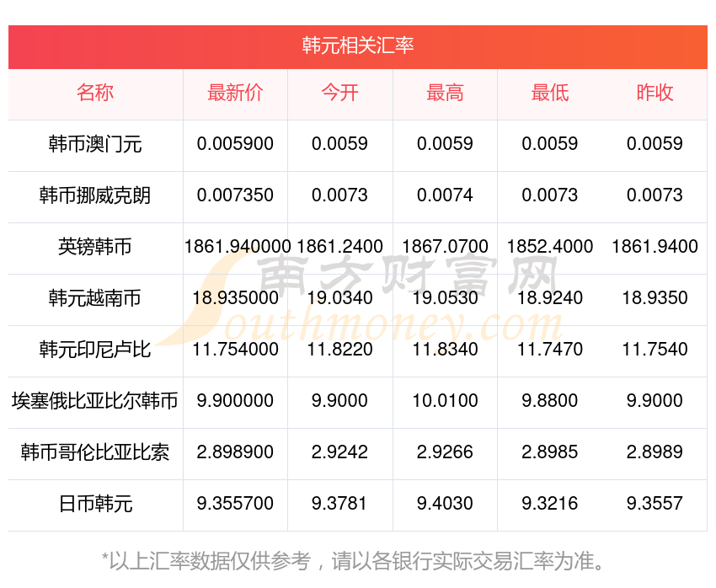
Task: Select latest price 0.007350
Action: (235, 195)
